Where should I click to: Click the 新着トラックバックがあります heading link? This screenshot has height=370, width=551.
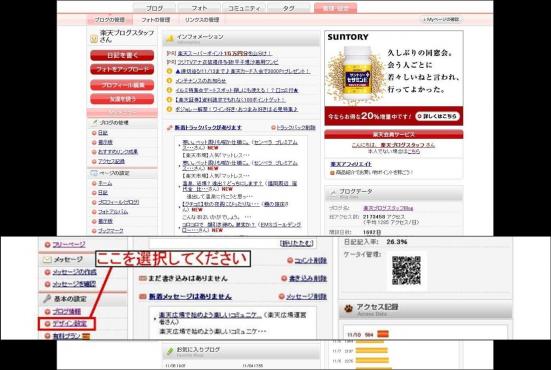(x=208, y=128)
